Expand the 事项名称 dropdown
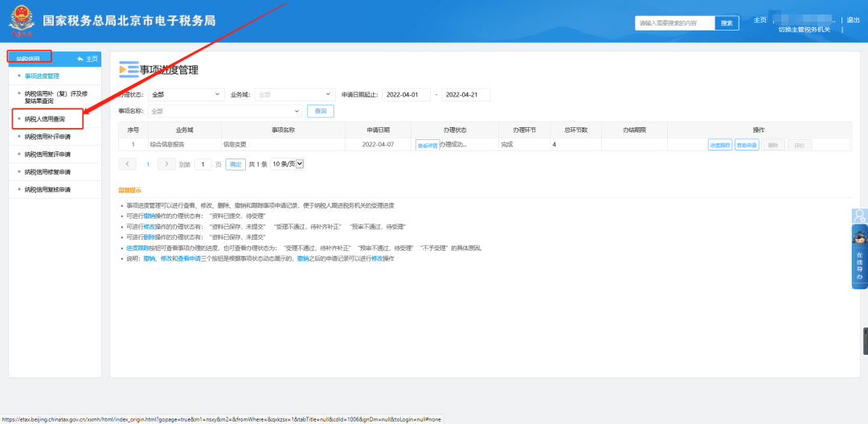 225,111
